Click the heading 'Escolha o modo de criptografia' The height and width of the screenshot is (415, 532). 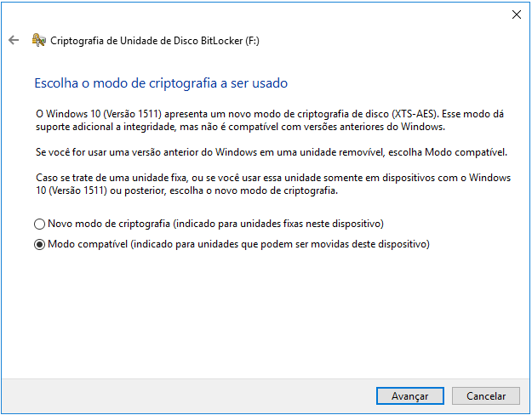point(160,83)
